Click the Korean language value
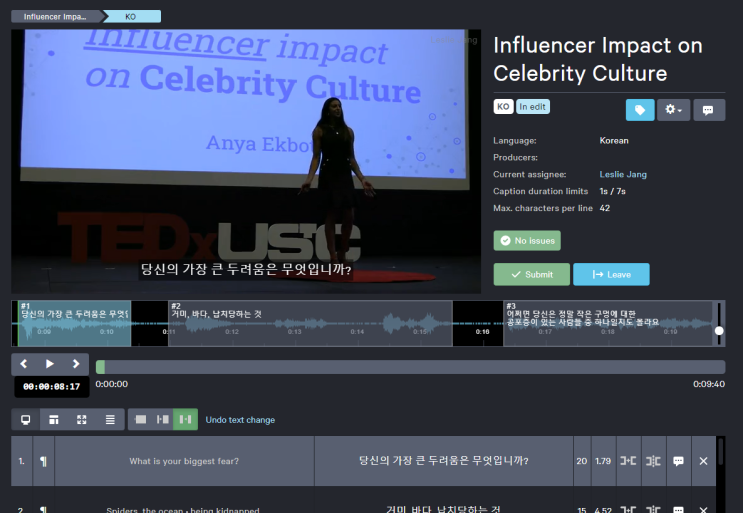 (614, 141)
